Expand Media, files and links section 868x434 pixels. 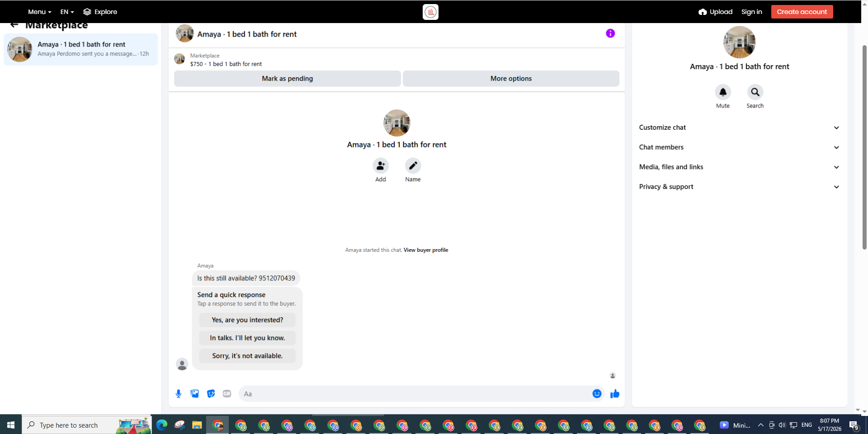click(739, 167)
